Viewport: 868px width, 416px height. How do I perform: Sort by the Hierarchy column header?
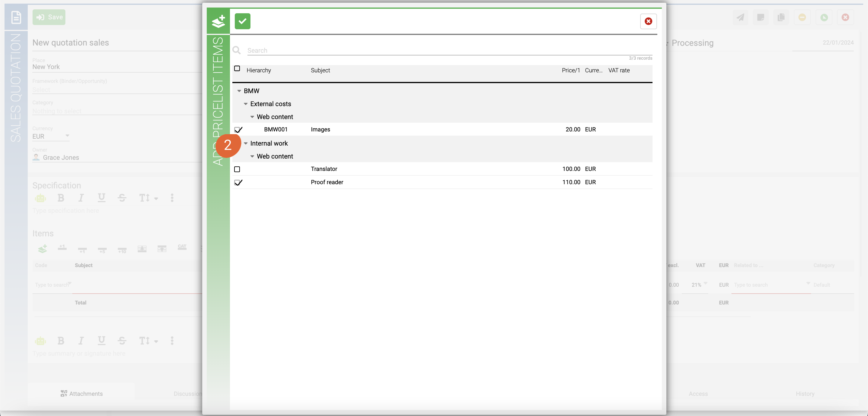(x=259, y=70)
